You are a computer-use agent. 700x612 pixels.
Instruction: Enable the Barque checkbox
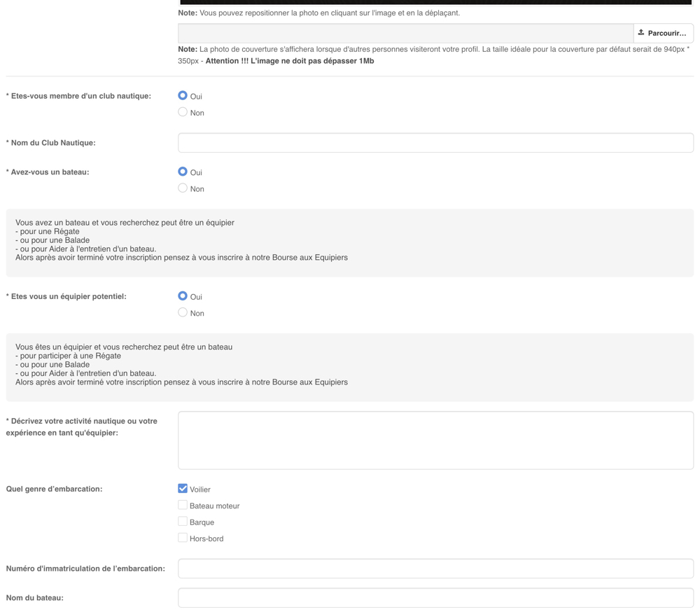click(183, 522)
